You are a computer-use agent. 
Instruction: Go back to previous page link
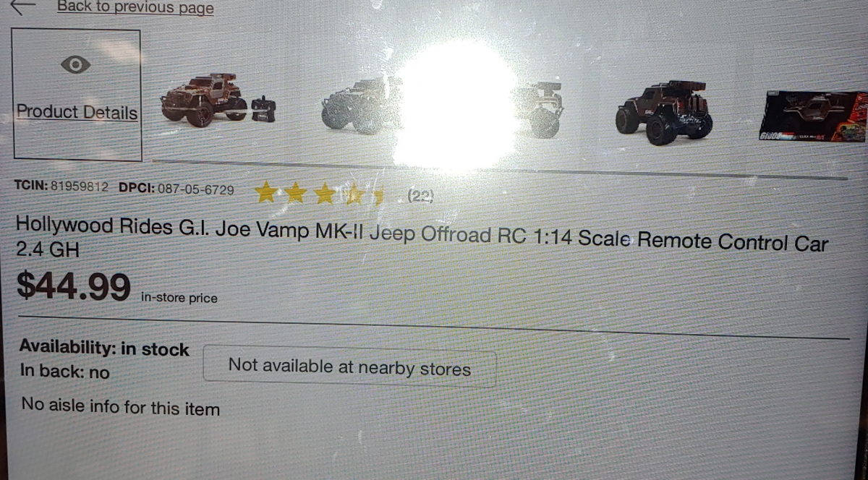click(135, 8)
